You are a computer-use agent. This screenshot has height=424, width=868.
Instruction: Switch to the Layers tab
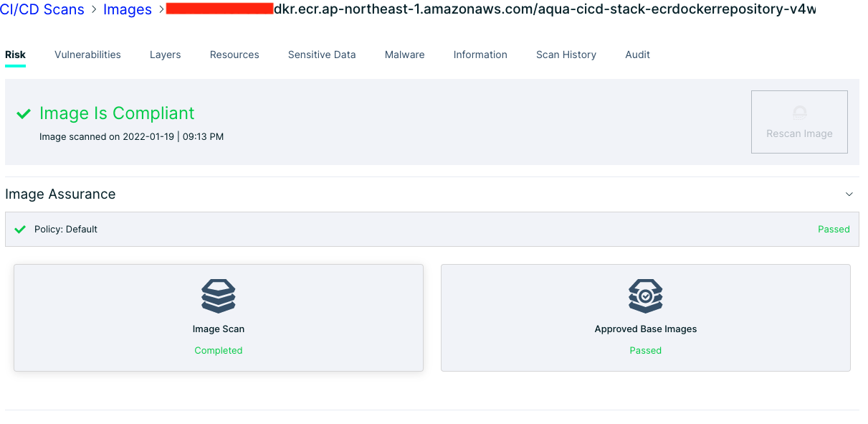(x=165, y=55)
